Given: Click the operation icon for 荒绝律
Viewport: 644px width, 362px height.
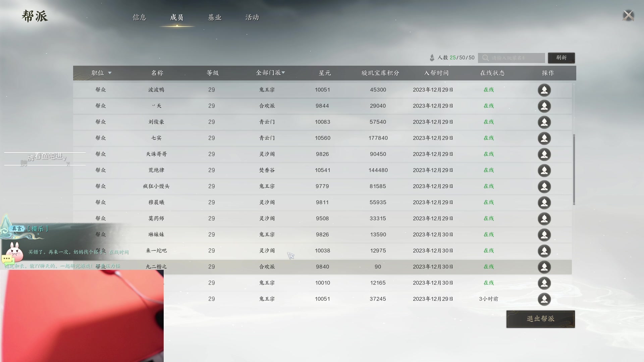Looking at the screenshot, I should pos(544,171).
